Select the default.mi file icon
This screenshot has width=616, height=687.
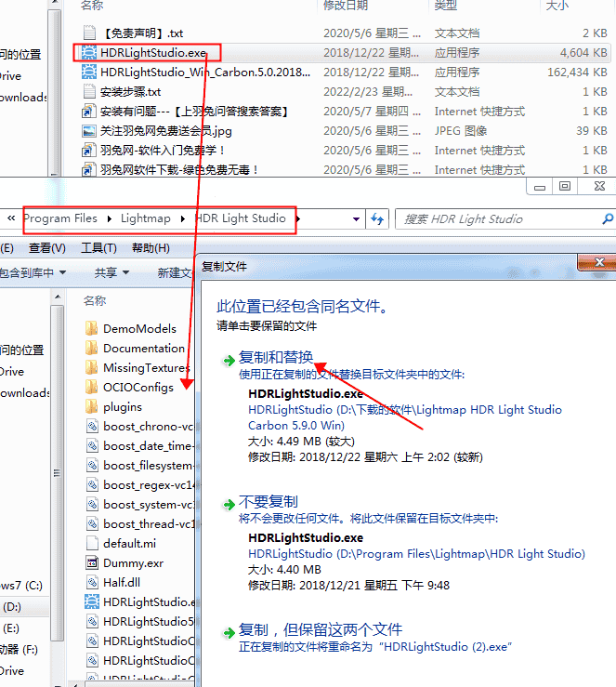[x=92, y=543]
